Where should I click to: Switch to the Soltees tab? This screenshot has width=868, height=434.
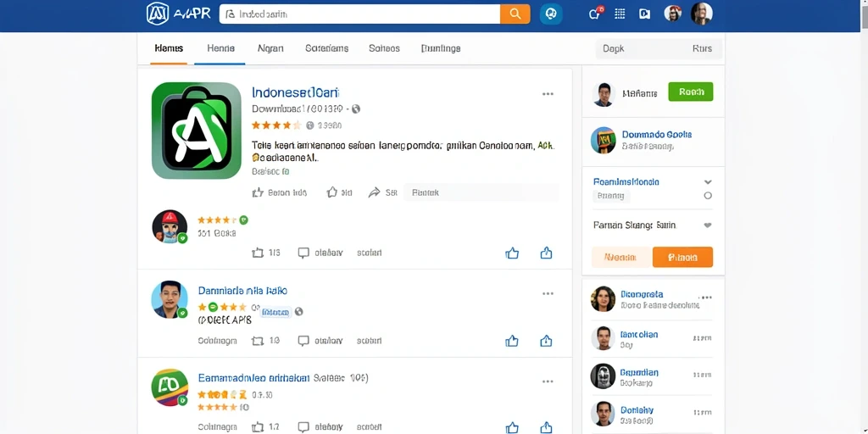coord(384,48)
